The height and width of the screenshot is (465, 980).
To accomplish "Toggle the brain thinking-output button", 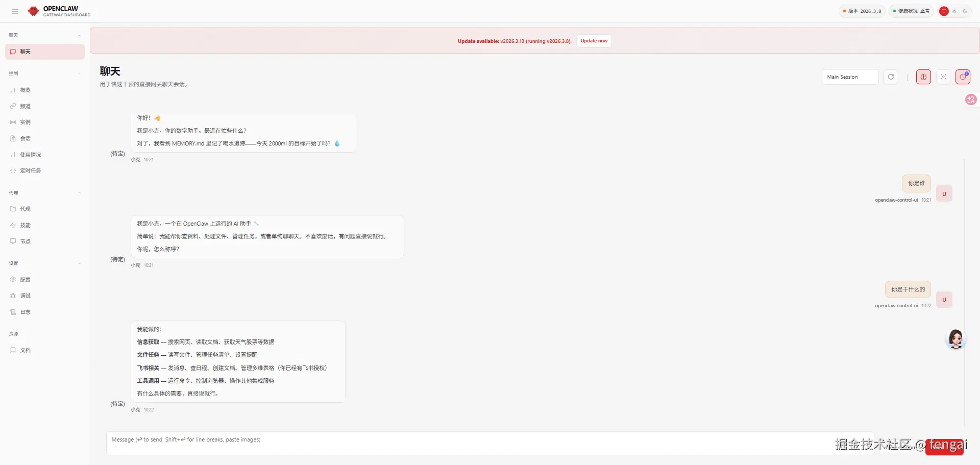I will pos(923,77).
